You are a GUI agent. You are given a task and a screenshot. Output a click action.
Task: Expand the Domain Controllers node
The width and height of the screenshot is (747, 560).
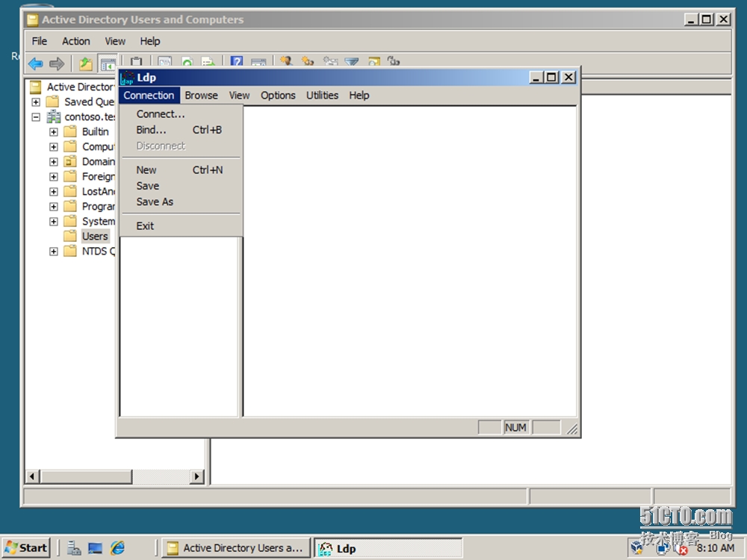tap(53, 162)
